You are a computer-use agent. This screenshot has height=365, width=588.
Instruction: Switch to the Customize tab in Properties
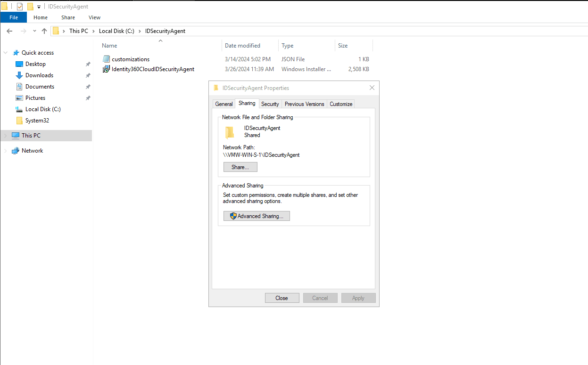pyautogui.click(x=341, y=104)
